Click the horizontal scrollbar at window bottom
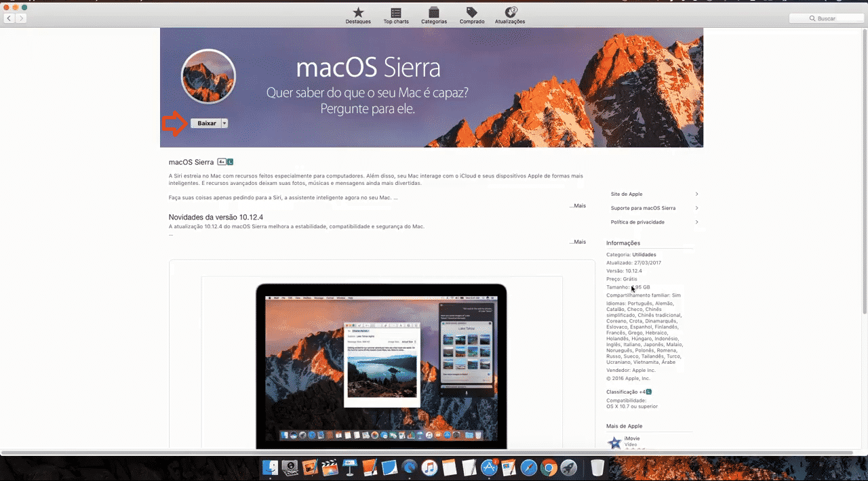This screenshot has height=481, width=868. pyautogui.click(x=427, y=453)
